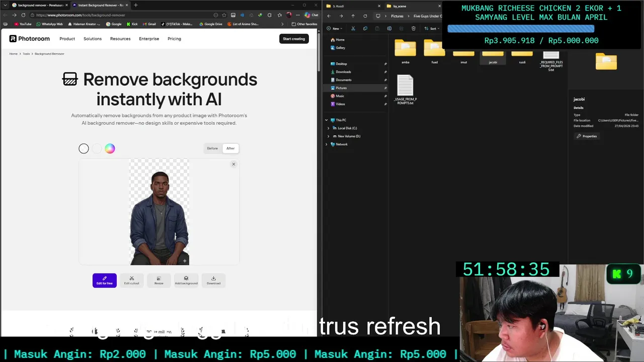Open the browser three-dot settings menu
This screenshot has height=362, width=644.
297,15
